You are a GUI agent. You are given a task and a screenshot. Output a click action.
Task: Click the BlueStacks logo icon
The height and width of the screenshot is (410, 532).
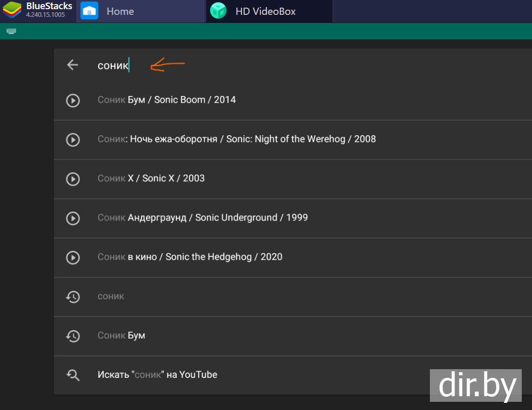[12, 11]
